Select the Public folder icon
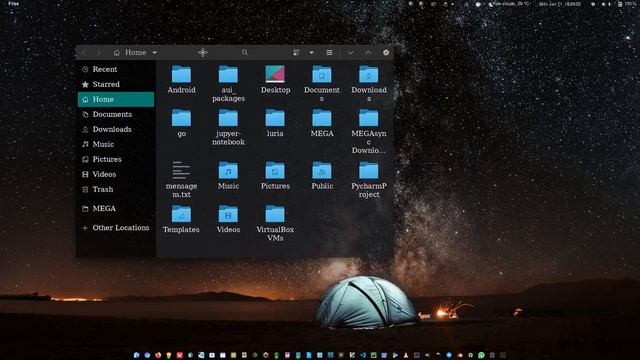Viewport: 640px width, 360px height. (x=322, y=171)
